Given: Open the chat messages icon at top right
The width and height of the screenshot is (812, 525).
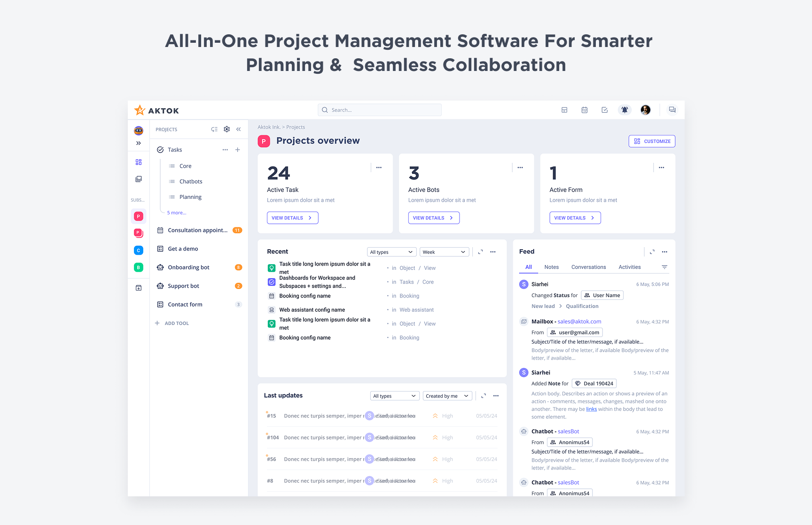Looking at the screenshot, I should coord(672,110).
